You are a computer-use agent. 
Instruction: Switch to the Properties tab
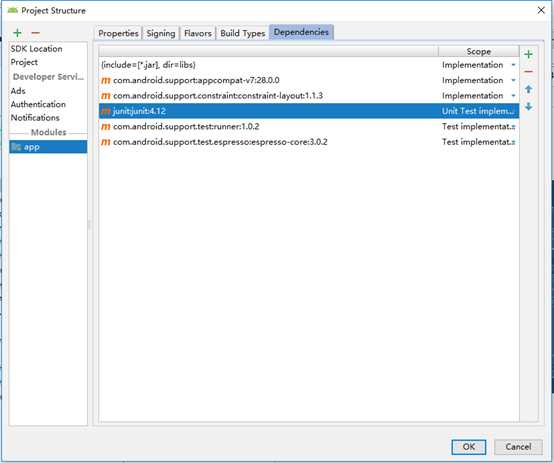coord(118,33)
